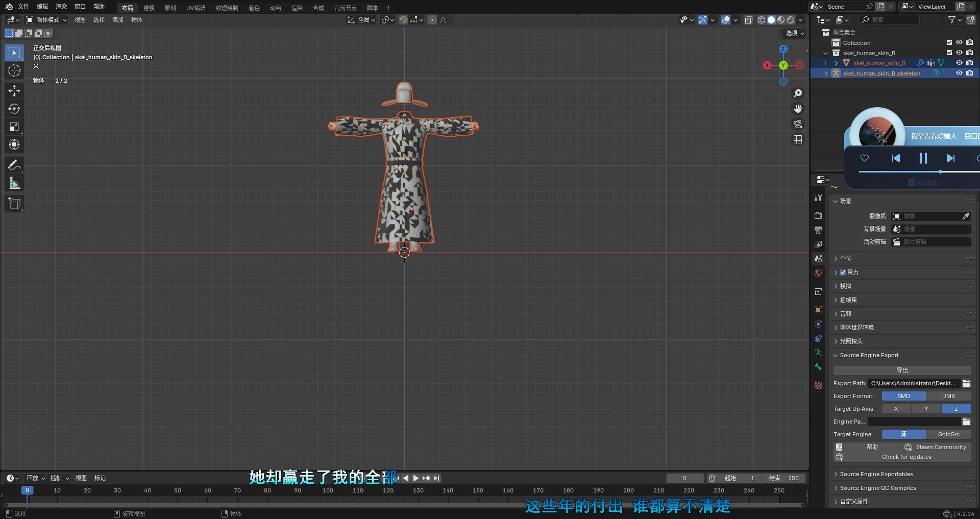Open the World properties tab
Image resolution: width=980 pixels, height=519 pixels.
(818, 273)
